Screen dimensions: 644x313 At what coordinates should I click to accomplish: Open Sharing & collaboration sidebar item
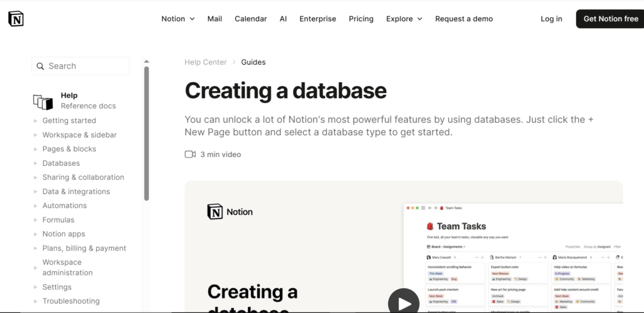click(x=83, y=177)
